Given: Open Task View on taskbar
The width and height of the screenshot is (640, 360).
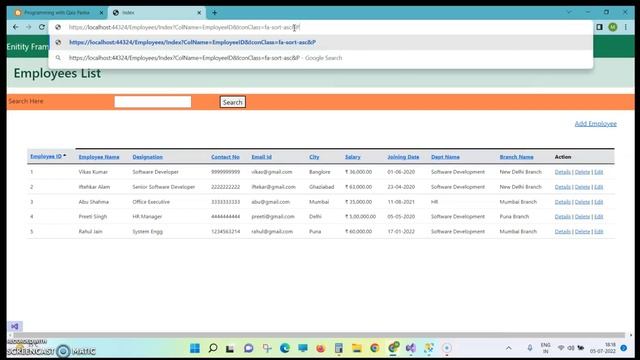Looking at the screenshot, I should coord(230,348).
